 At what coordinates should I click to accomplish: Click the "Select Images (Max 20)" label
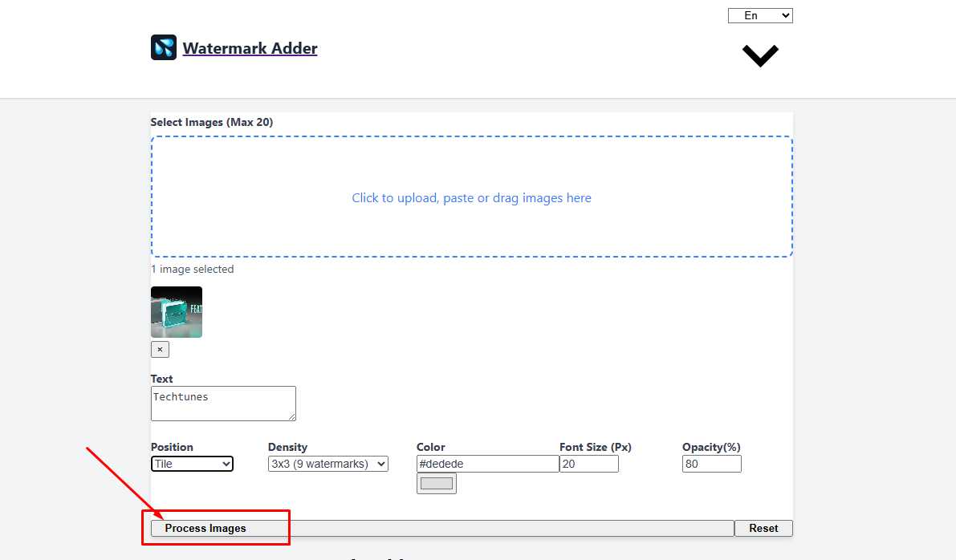pyautogui.click(x=212, y=122)
